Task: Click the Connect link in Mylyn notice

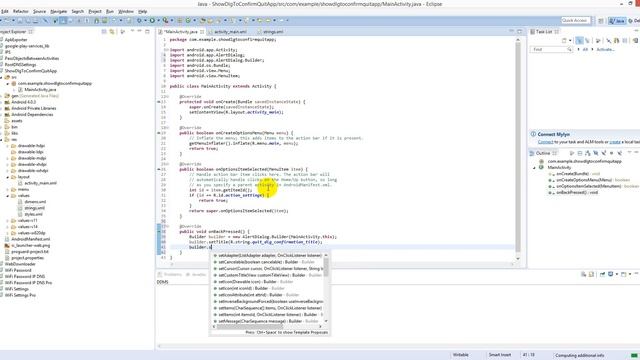Action: (545, 142)
